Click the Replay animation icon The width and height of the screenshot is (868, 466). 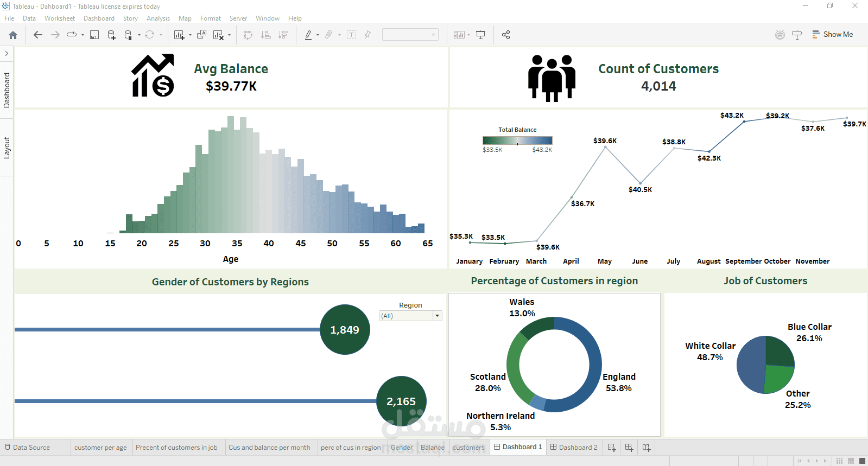(72, 35)
